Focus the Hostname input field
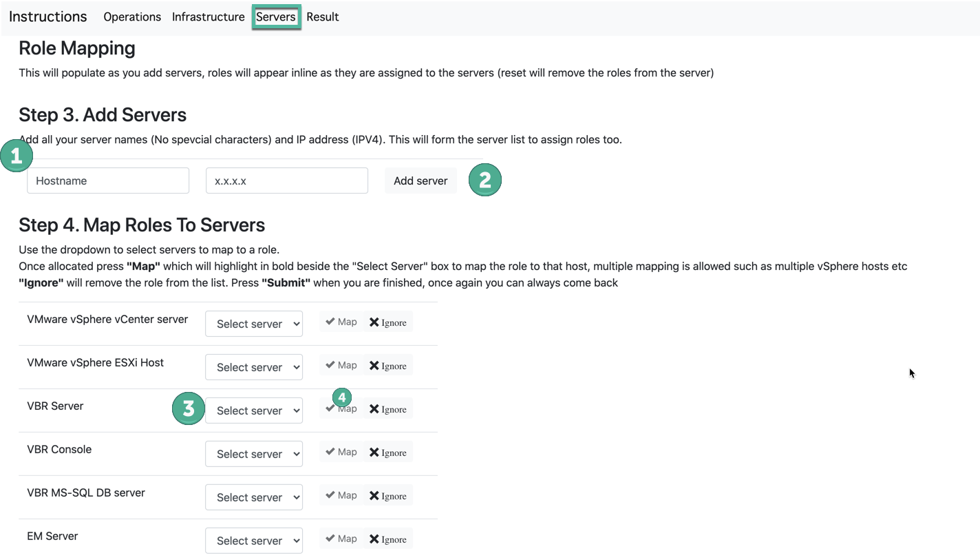980x560 pixels. [x=108, y=180]
